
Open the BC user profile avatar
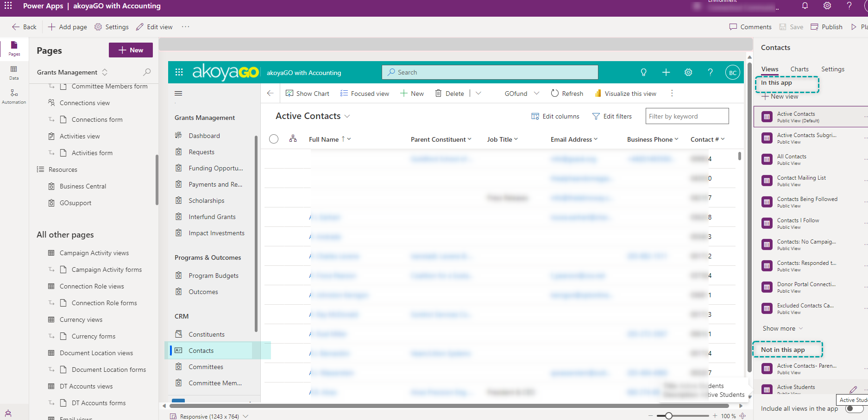(733, 73)
